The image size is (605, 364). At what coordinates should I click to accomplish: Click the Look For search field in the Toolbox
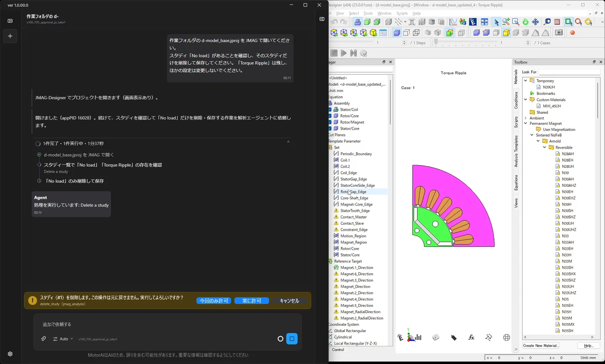[570, 72]
